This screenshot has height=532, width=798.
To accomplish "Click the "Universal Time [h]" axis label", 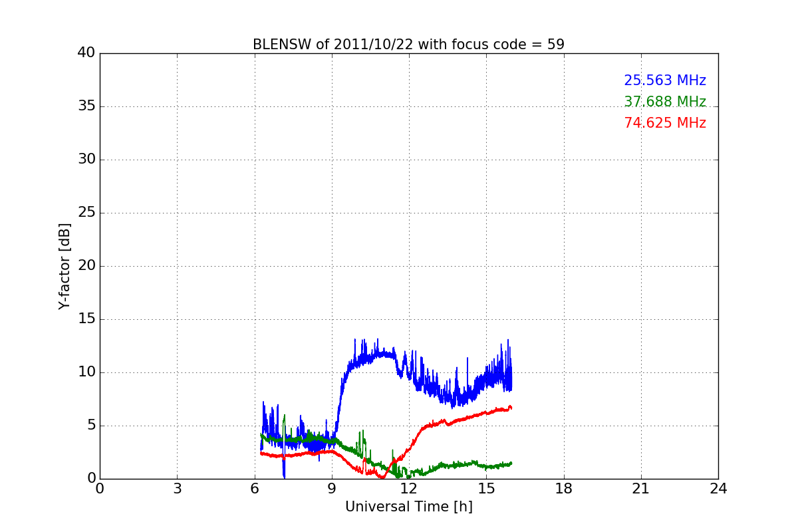I will click(408, 507).
